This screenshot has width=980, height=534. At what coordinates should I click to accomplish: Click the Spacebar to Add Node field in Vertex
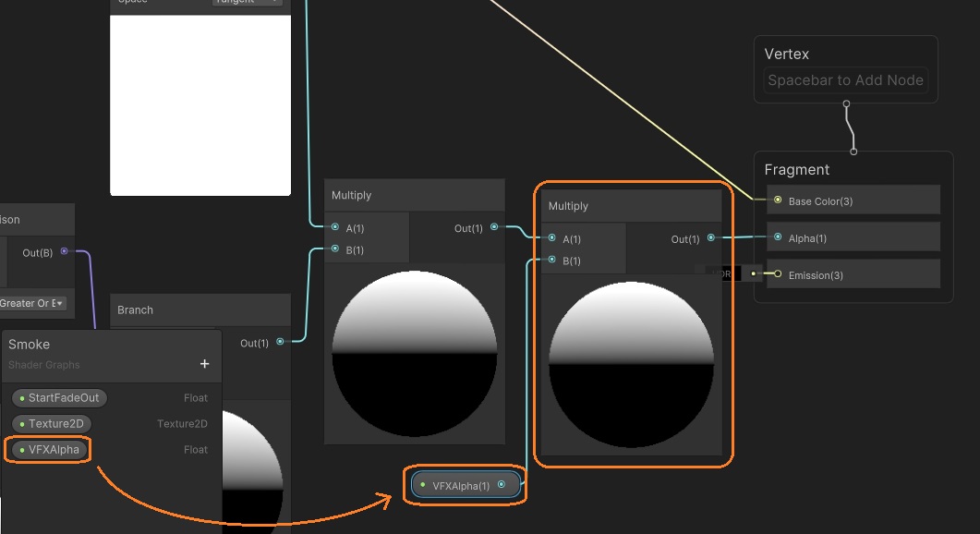click(845, 80)
